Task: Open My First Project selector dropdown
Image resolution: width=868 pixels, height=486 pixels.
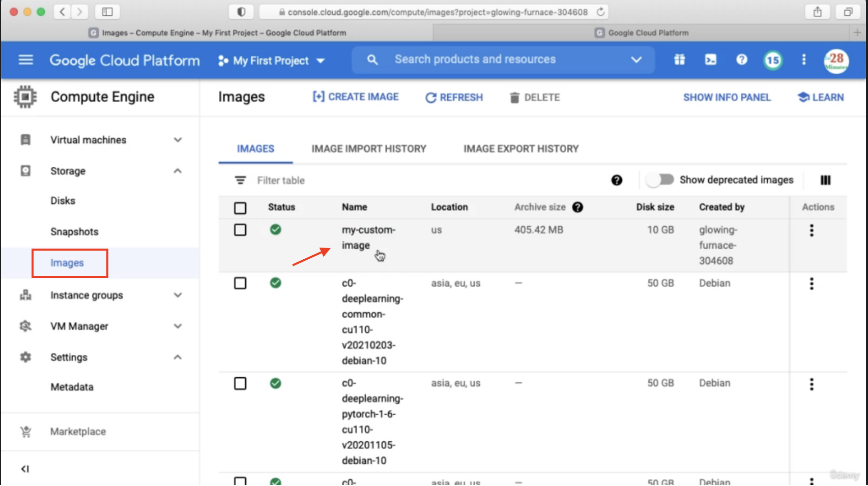Action: pos(271,60)
